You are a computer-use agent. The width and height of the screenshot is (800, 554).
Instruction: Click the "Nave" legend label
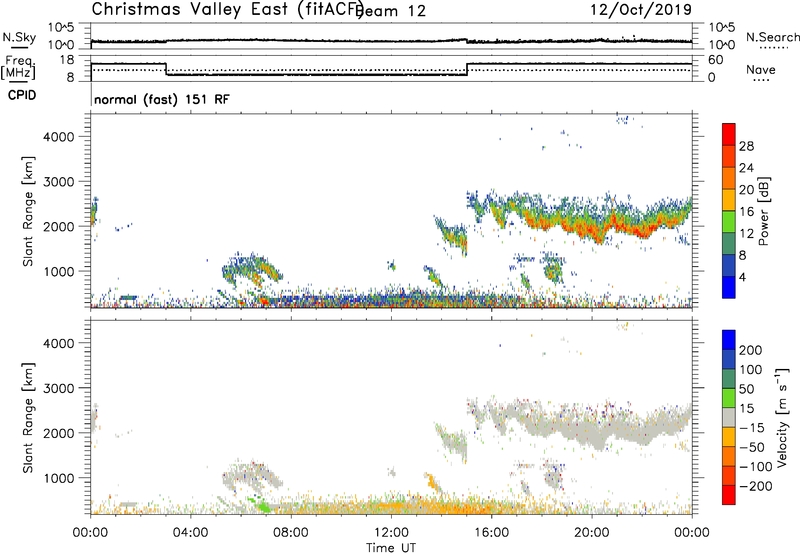761,69
